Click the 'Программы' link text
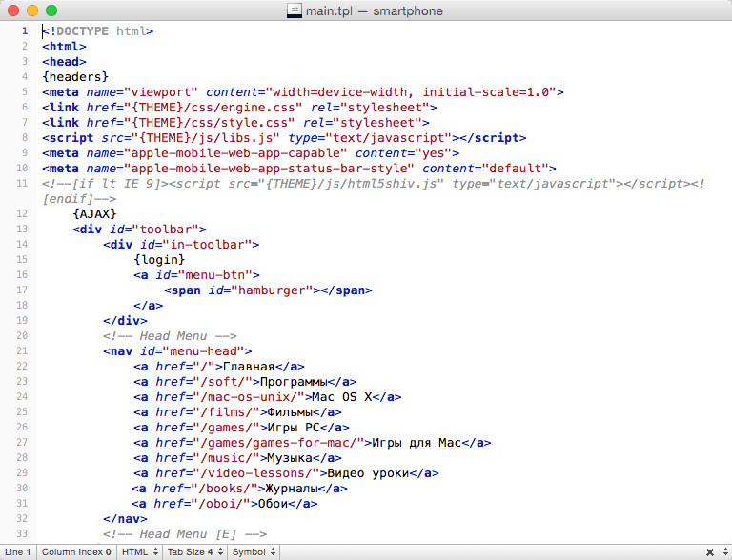 click(x=294, y=382)
